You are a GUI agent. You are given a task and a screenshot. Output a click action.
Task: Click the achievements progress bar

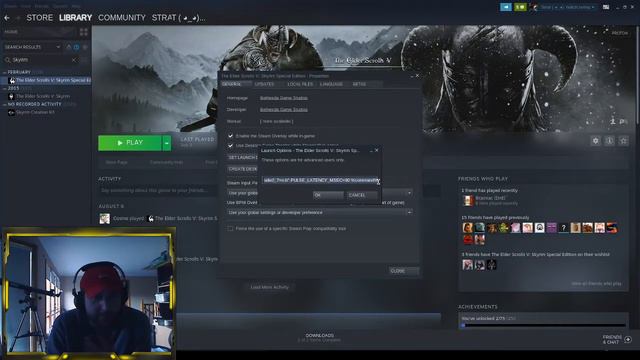tap(543, 325)
